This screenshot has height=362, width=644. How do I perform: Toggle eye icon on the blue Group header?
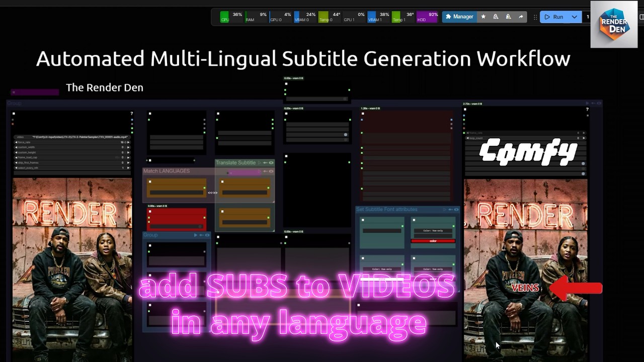click(207, 235)
